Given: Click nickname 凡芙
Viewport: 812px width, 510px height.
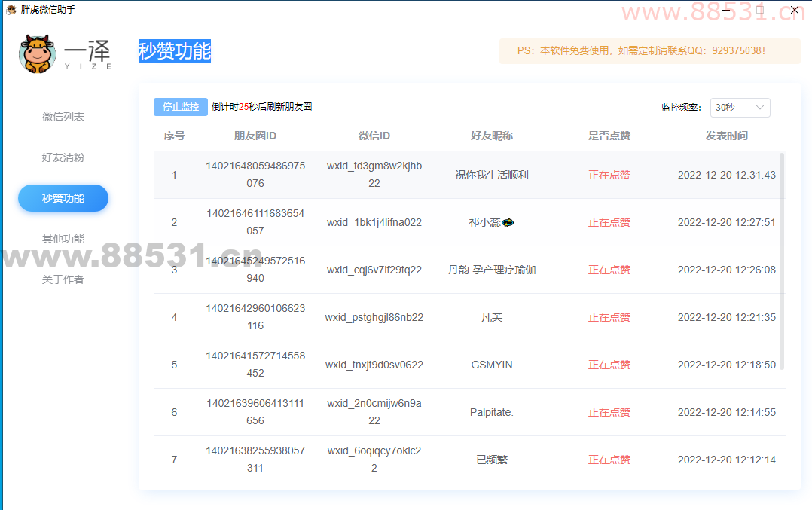Looking at the screenshot, I should point(491,317).
